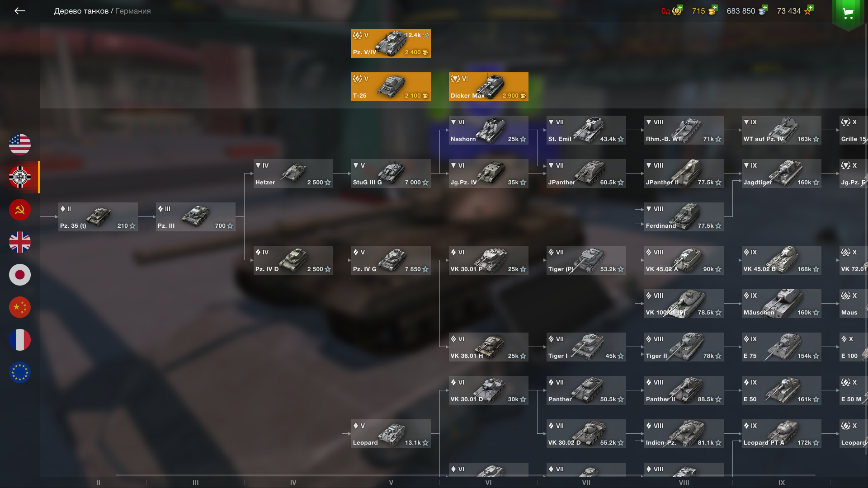Open the shop cart icon

tap(849, 13)
